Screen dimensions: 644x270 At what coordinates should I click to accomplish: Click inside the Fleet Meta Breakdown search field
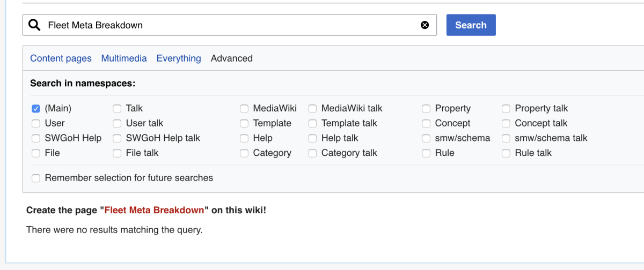(231, 25)
